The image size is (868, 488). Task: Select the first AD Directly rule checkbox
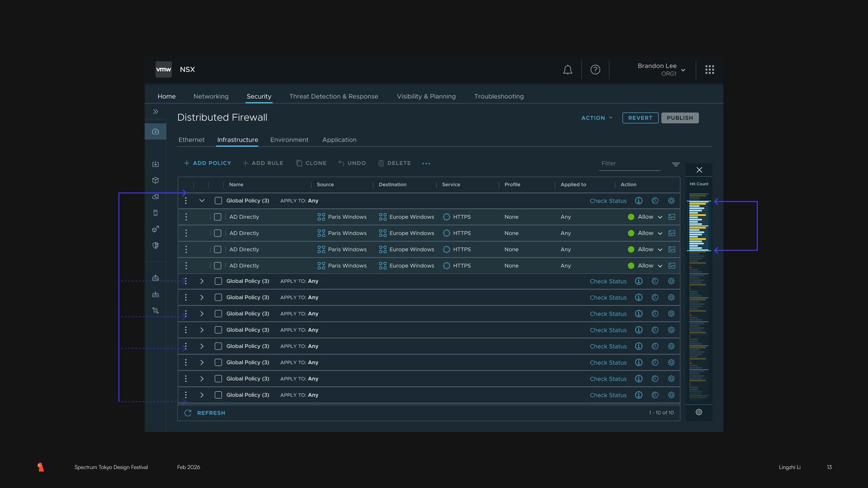217,217
